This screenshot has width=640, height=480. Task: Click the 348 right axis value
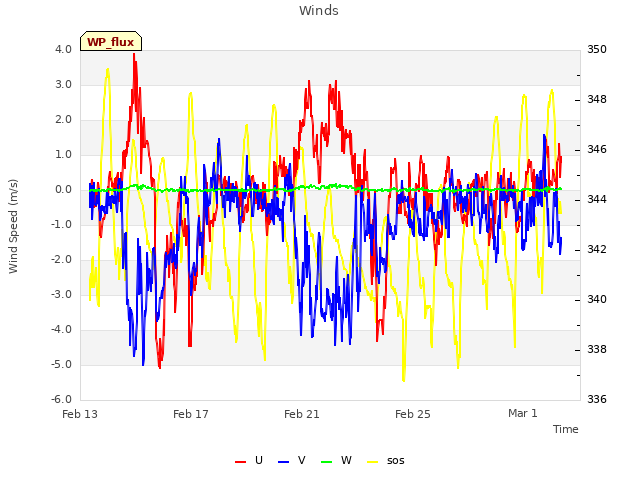597,99
